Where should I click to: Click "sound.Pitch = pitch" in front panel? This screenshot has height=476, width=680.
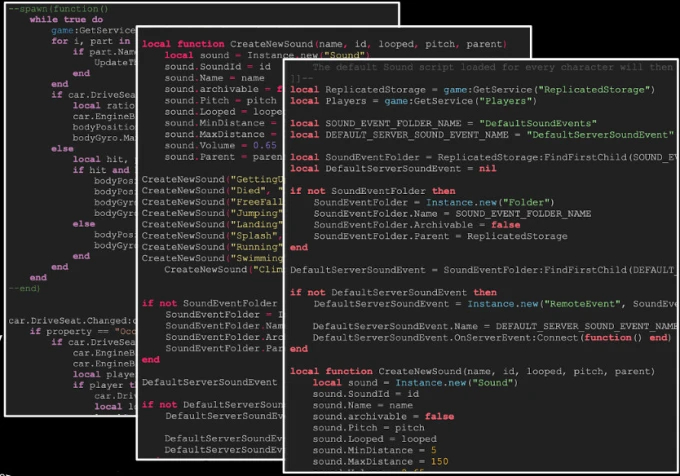tap(369, 428)
